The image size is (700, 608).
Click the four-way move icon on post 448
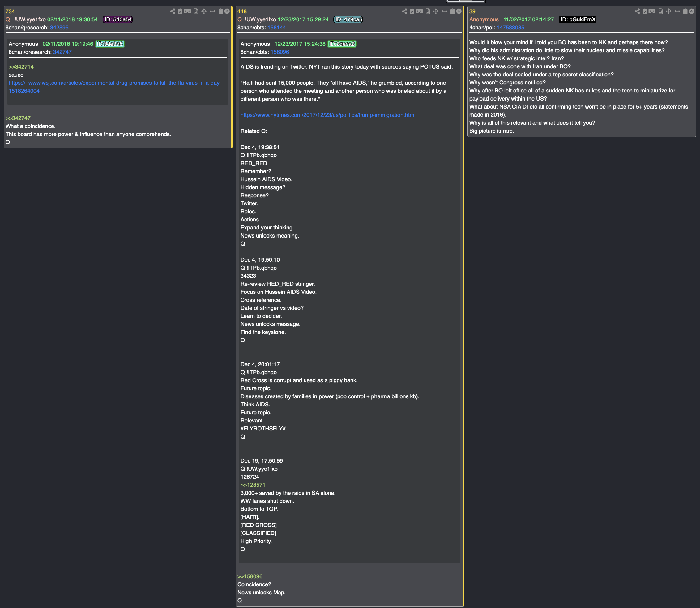436,11
